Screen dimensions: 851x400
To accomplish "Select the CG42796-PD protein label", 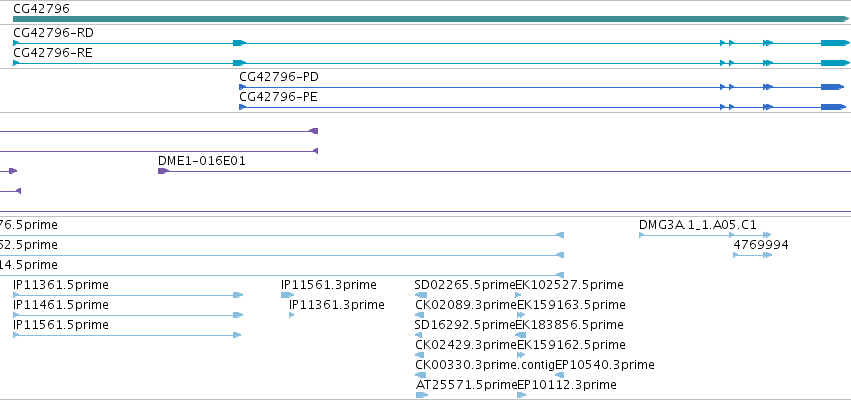I will pyautogui.click(x=279, y=77).
